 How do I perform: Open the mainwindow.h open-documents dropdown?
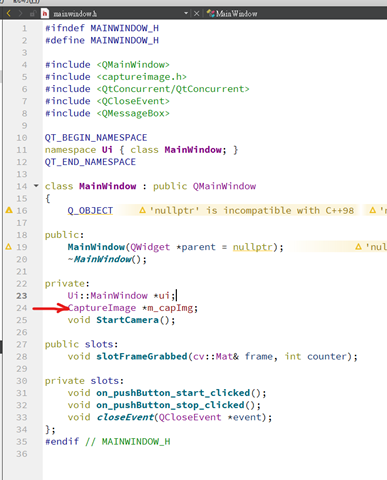click(x=186, y=13)
